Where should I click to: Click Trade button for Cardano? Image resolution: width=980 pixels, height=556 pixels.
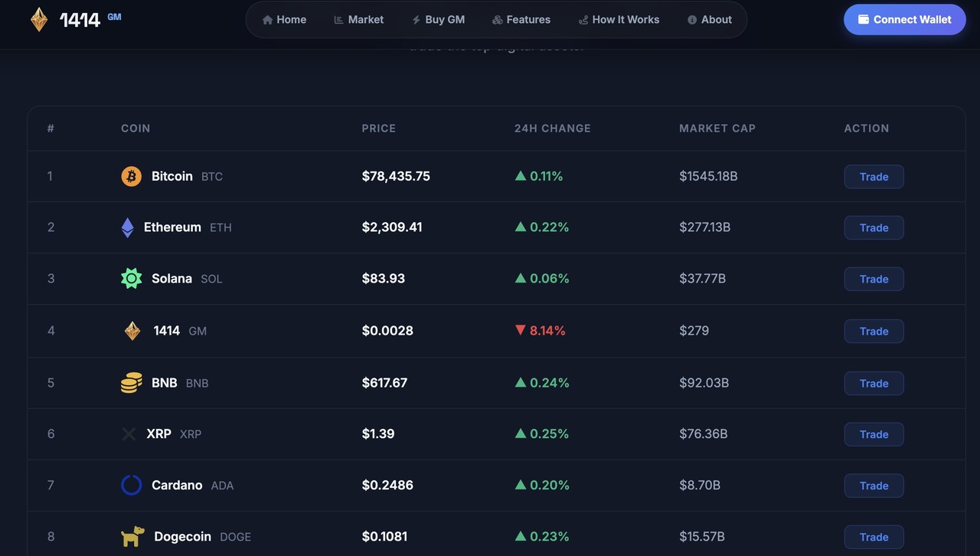coord(874,486)
